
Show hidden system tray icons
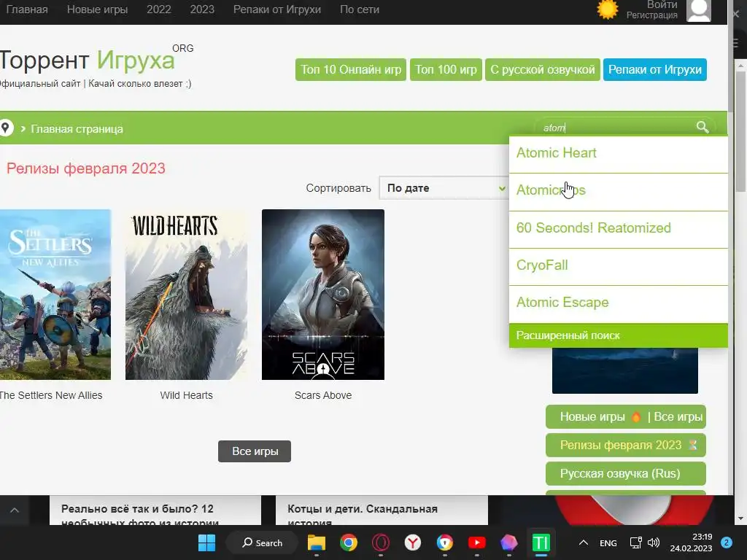(x=584, y=542)
